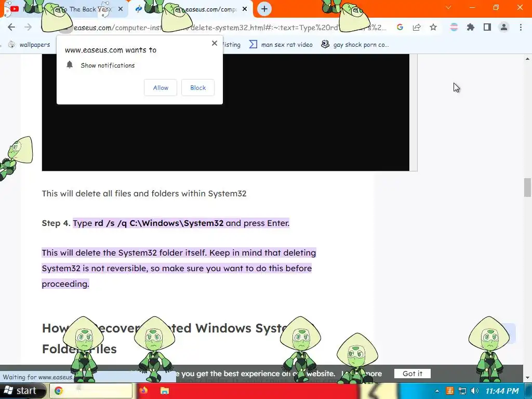
Task: Open the network tray icon
Action: point(462,391)
